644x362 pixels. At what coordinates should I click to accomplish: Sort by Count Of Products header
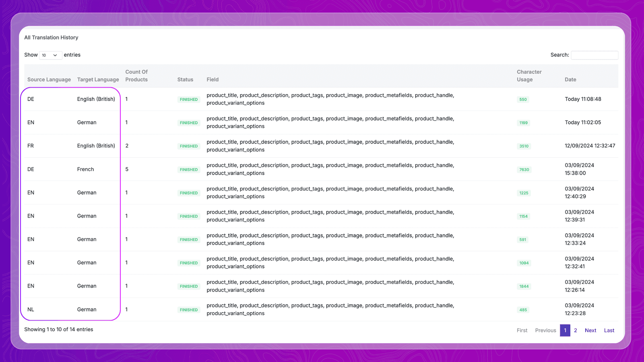(x=136, y=76)
